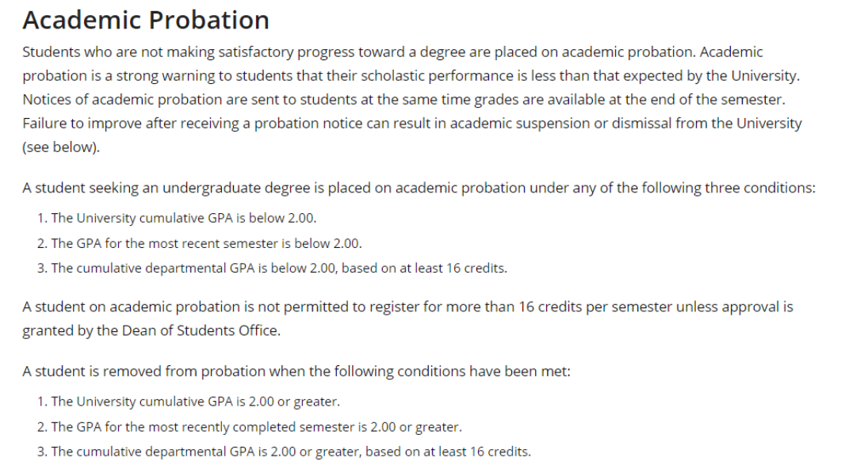868x469 pixels.
Task: Click the line "A student is removed from probation"
Action: pos(296,372)
